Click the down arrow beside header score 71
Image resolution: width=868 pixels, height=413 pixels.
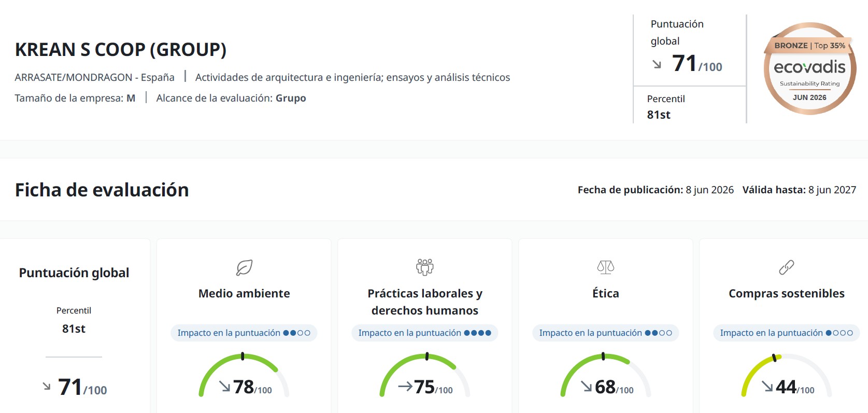[657, 64]
